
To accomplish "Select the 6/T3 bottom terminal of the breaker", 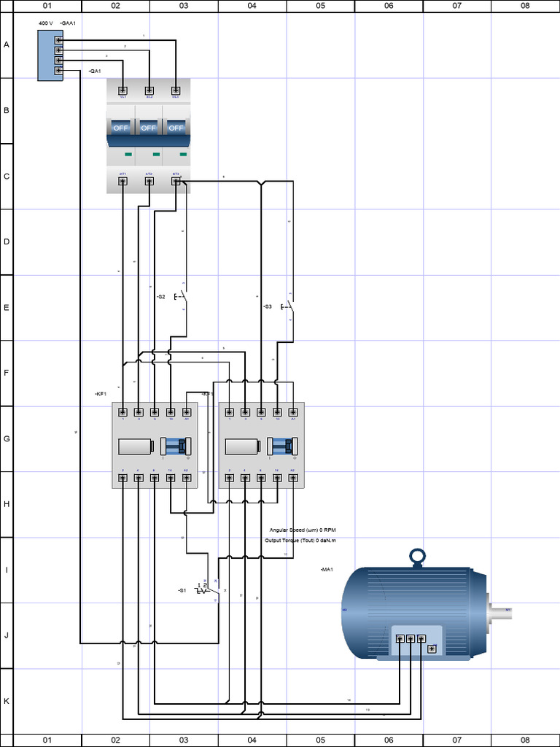I will point(176,182).
